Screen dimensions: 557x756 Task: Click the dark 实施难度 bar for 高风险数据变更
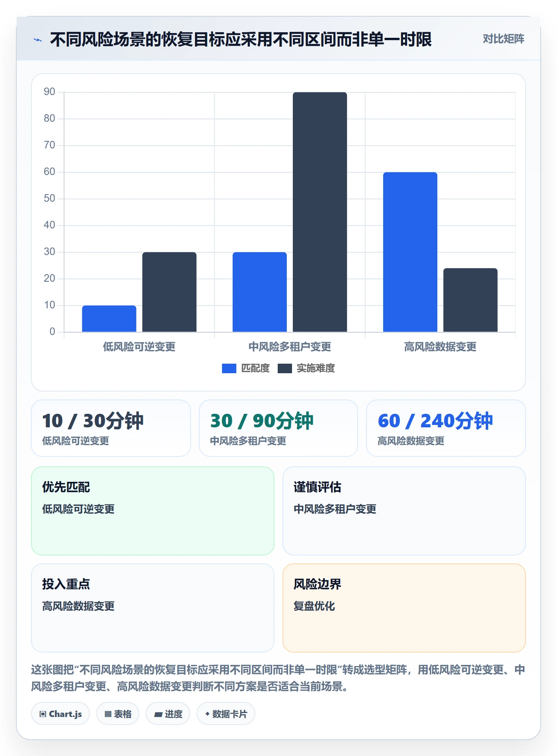(x=470, y=300)
